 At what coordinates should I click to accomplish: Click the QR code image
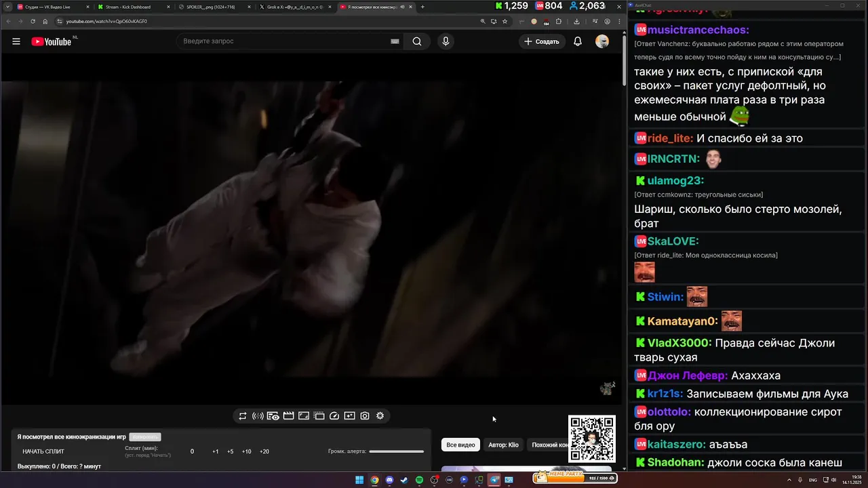(x=592, y=439)
